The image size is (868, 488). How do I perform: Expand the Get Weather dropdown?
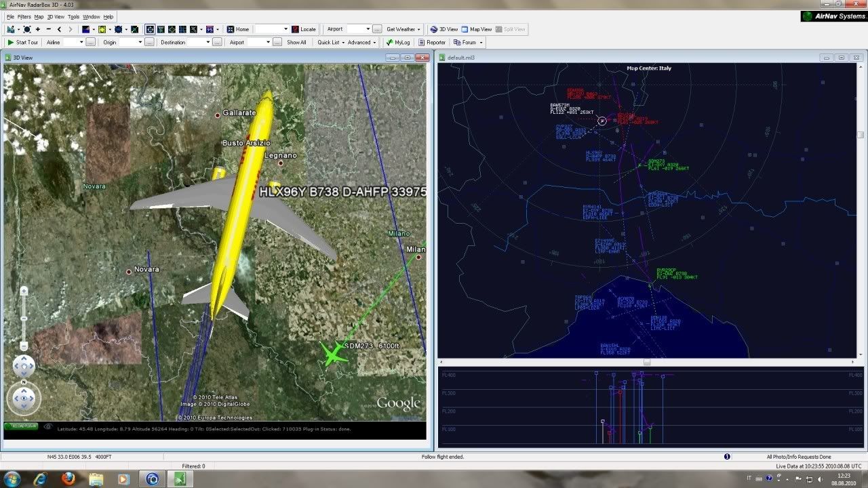(418, 29)
